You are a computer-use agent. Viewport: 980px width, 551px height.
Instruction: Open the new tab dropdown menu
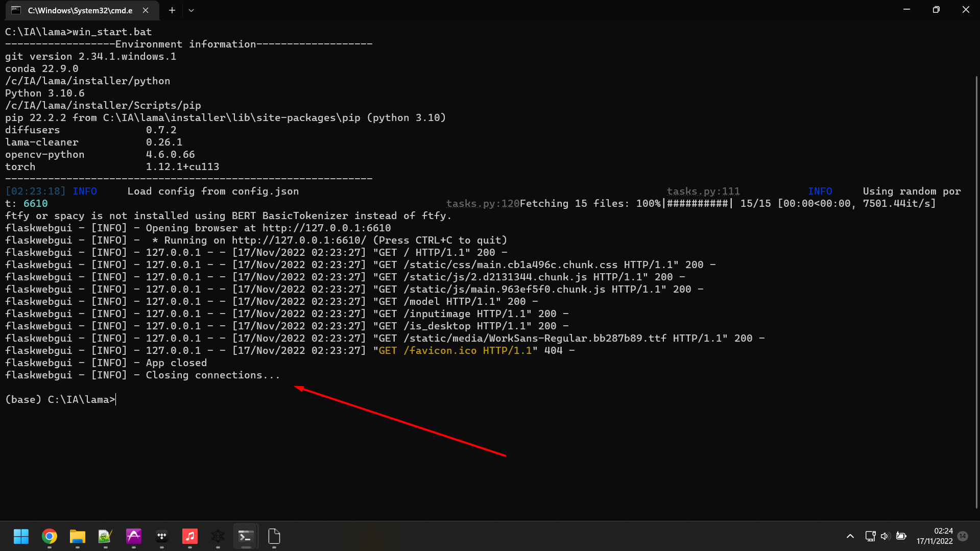tap(191, 10)
